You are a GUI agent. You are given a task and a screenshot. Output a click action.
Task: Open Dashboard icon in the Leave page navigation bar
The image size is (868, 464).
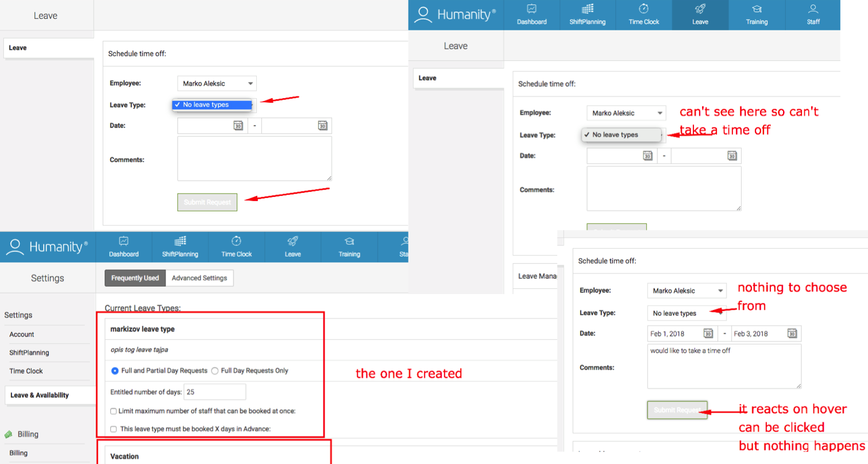tap(531, 9)
